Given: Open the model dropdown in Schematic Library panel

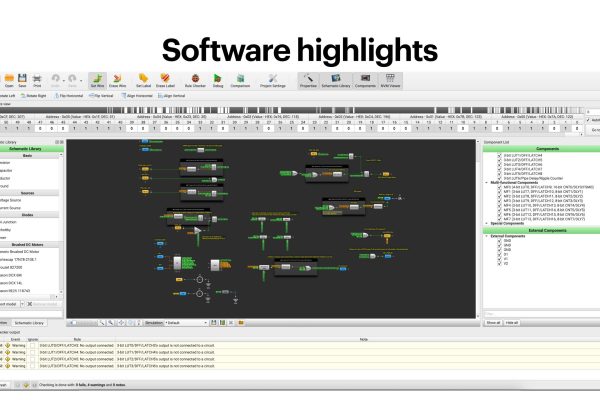Looking at the screenshot, I should [22, 304].
